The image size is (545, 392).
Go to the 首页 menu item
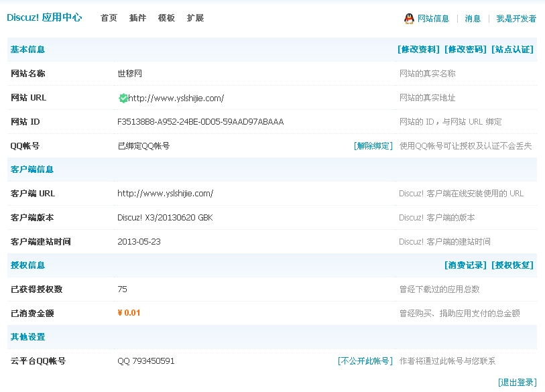[x=109, y=18]
